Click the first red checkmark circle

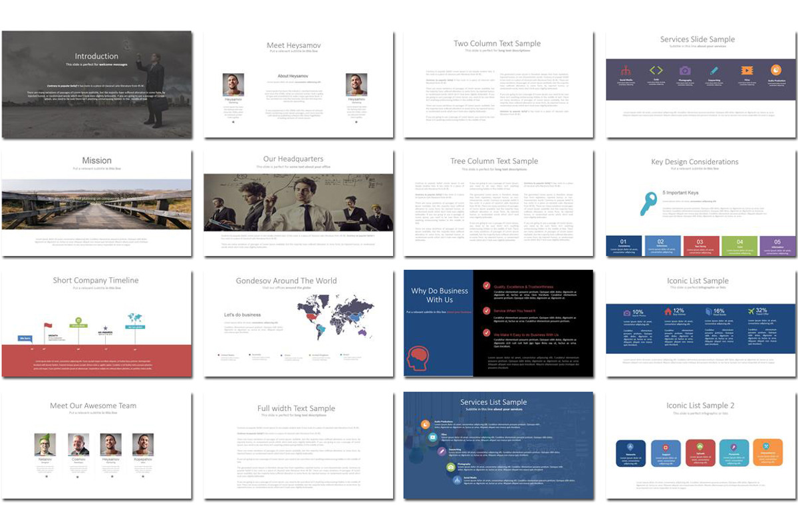[487, 287]
